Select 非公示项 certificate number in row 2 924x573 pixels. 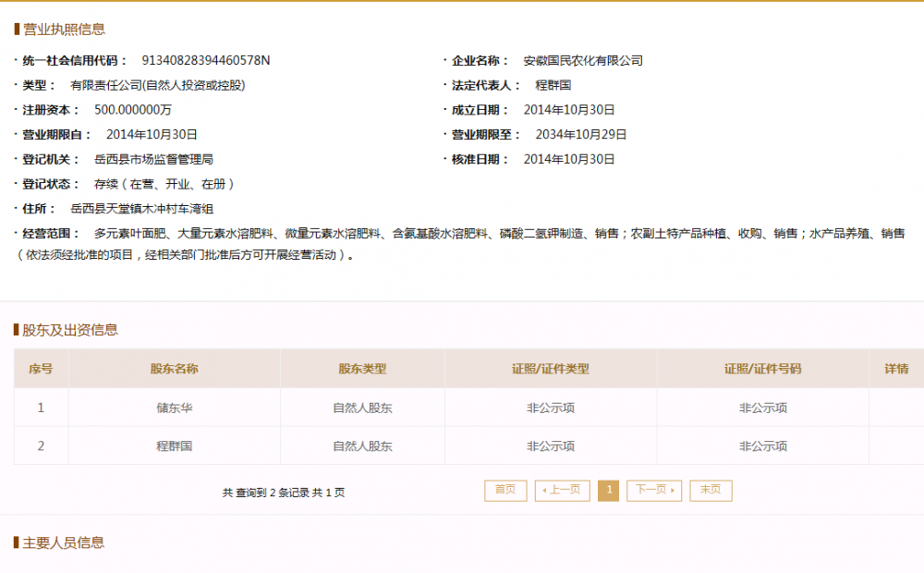click(762, 446)
